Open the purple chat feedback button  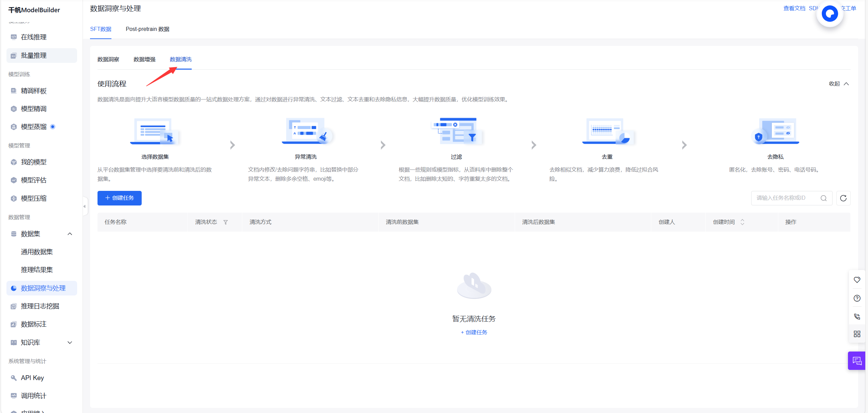click(857, 361)
